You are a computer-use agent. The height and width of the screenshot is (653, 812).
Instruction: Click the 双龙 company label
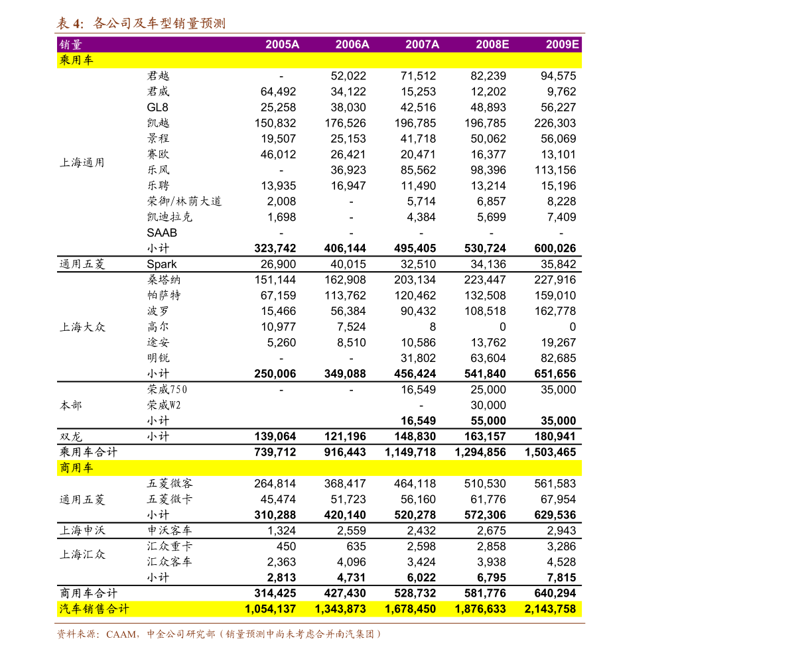[x=70, y=437]
